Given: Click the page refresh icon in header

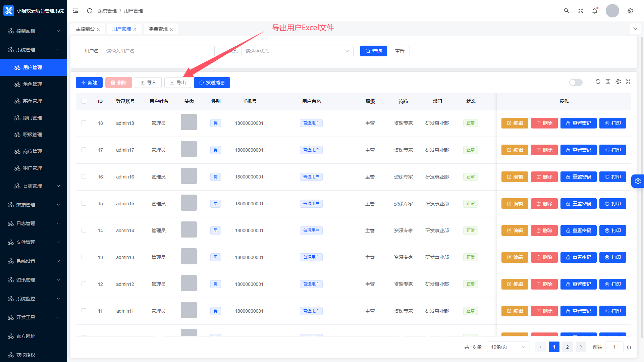Looking at the screenshot, I should (x=89, y=11).
